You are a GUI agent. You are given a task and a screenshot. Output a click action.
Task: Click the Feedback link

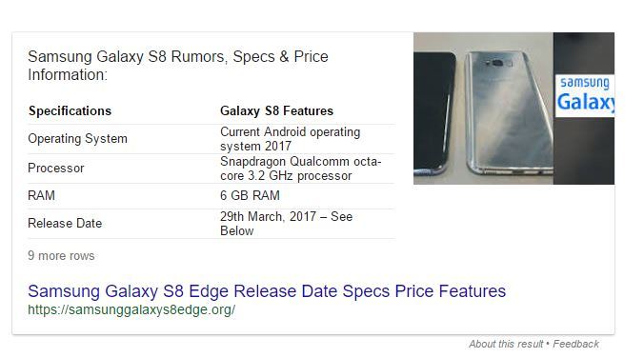[575, 344]
